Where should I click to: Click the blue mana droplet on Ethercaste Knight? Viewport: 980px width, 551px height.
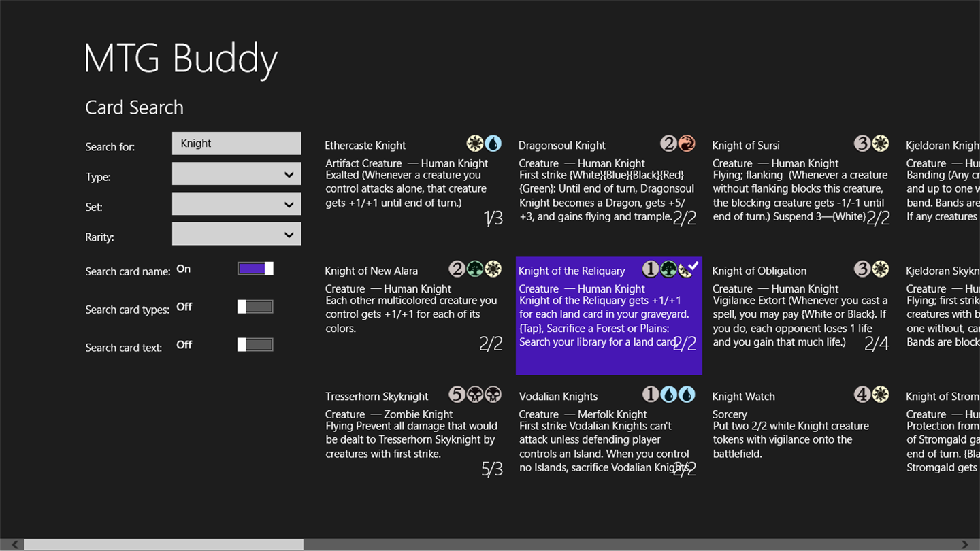coord(493,144)
